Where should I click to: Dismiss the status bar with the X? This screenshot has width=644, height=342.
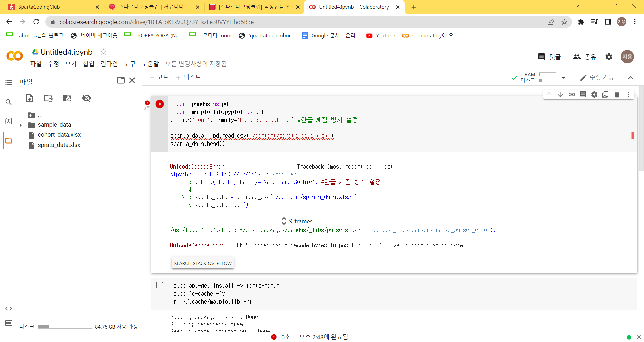[x=639, y=337]
